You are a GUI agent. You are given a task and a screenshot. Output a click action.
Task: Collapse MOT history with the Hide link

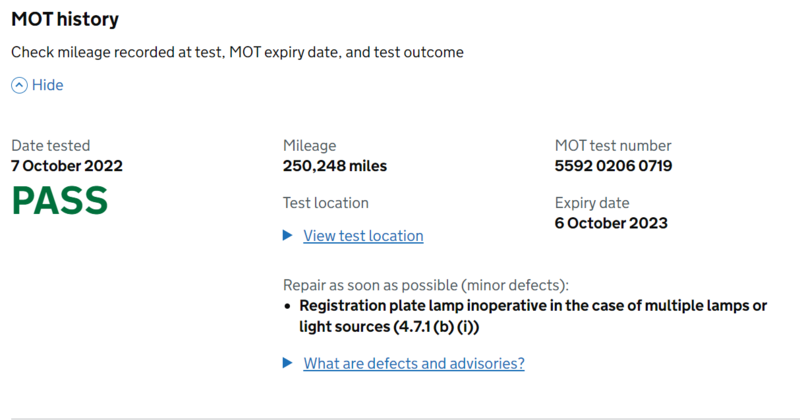47,86
